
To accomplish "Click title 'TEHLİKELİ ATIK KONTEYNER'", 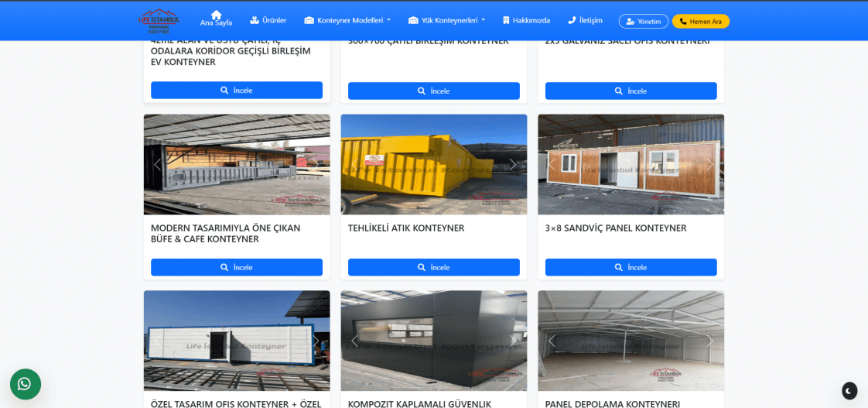I will 406,228.
